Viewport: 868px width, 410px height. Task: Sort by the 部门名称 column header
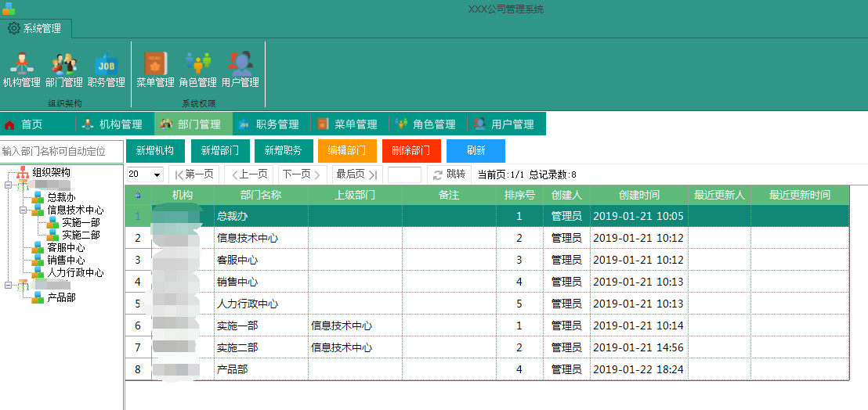click(262, 195)
